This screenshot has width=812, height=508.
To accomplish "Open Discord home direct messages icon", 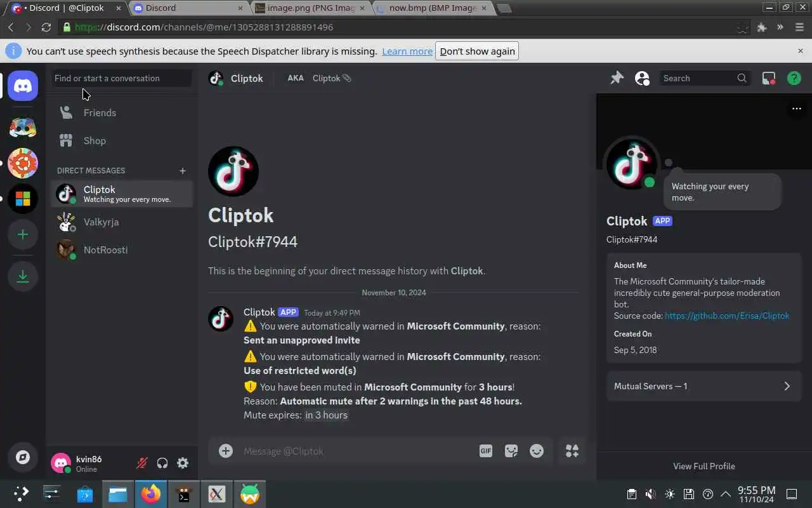I will pyautogui.click(x=23, y=86).
